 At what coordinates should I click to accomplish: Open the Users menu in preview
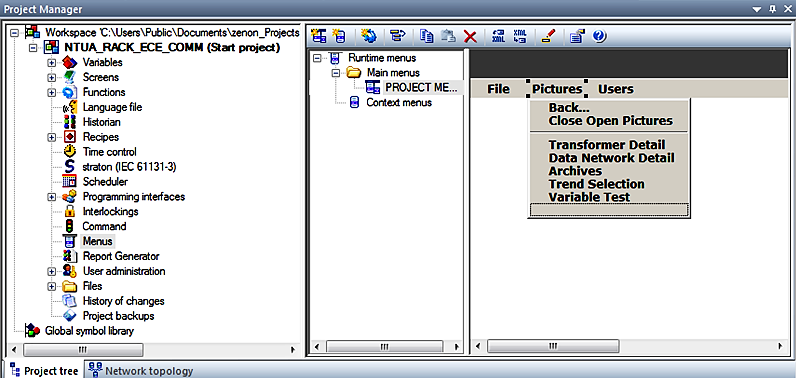pos(616,89)
